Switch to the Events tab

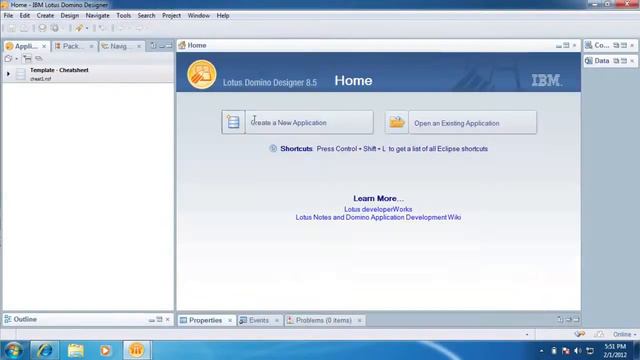pos(259,320)
